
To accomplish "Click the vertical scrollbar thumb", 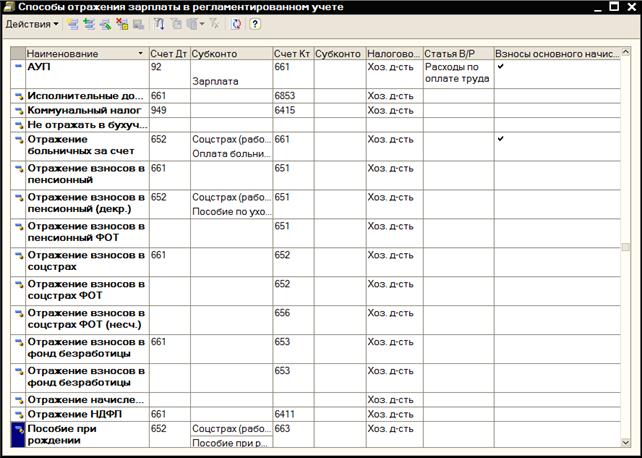I will 626,247.
